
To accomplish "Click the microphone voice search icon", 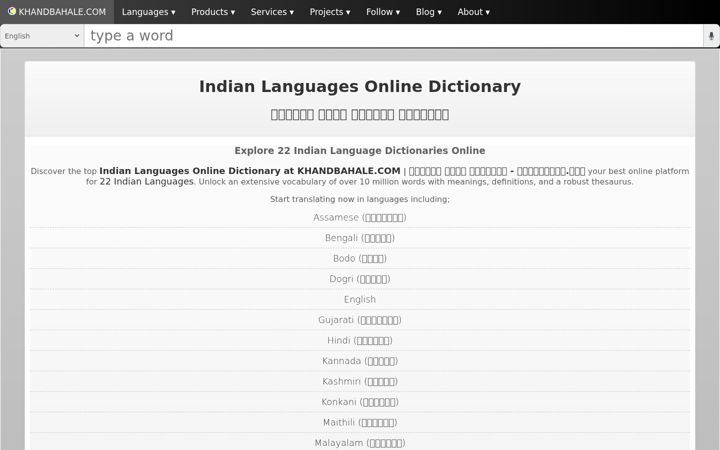I will (711, 36).
